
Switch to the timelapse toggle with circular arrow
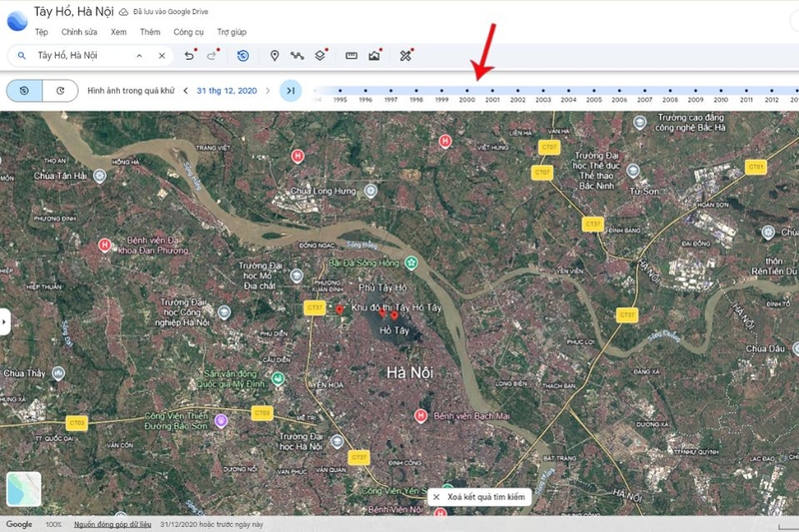(60, 91)
